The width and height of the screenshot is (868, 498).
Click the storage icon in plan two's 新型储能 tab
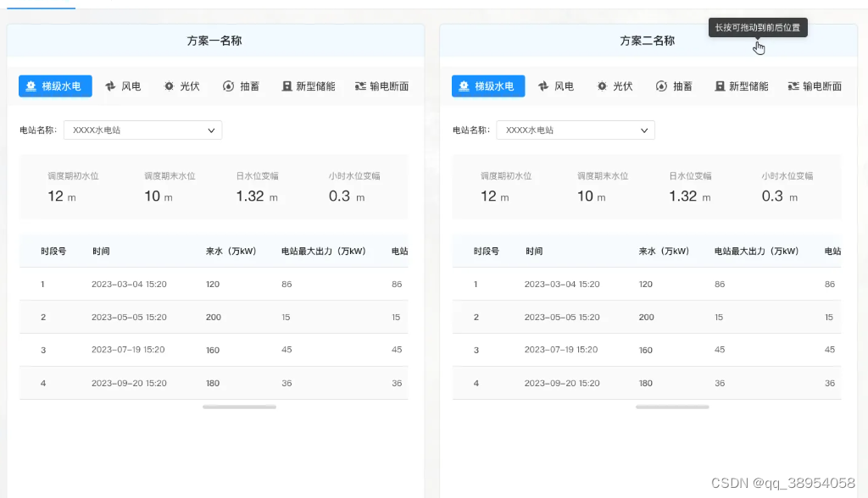(x=720, y=86)
